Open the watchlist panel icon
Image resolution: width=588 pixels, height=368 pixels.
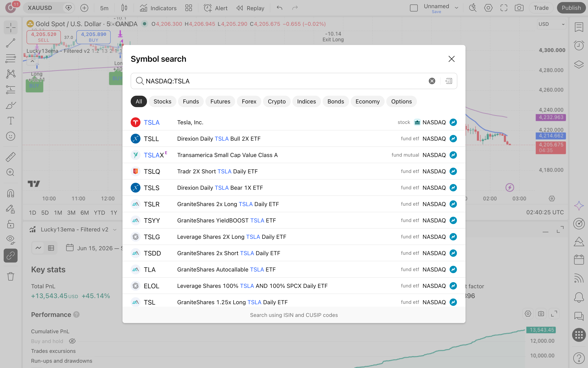(x=579, y=27)
